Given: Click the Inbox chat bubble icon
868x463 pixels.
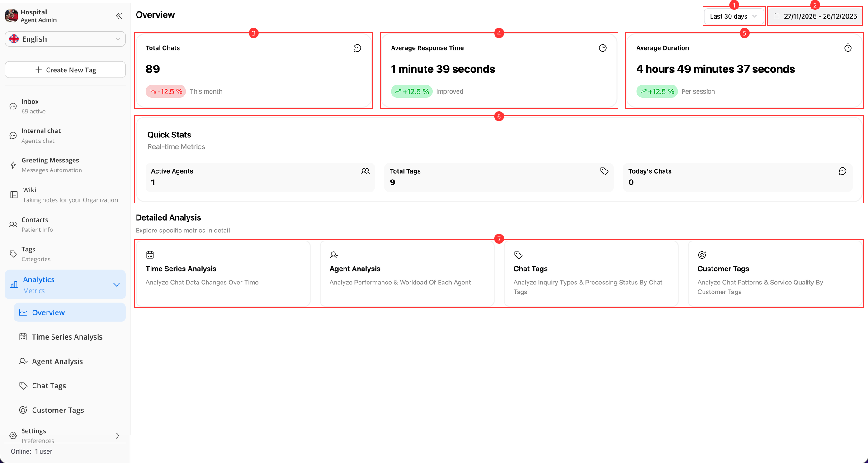Looking at the screenshot, I should click(x=13, y=106).
